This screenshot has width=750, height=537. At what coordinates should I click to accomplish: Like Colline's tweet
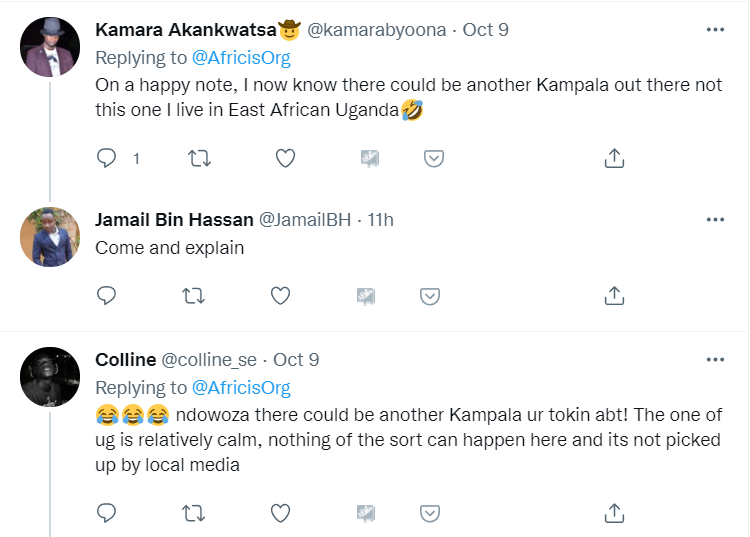pos(282,513)
